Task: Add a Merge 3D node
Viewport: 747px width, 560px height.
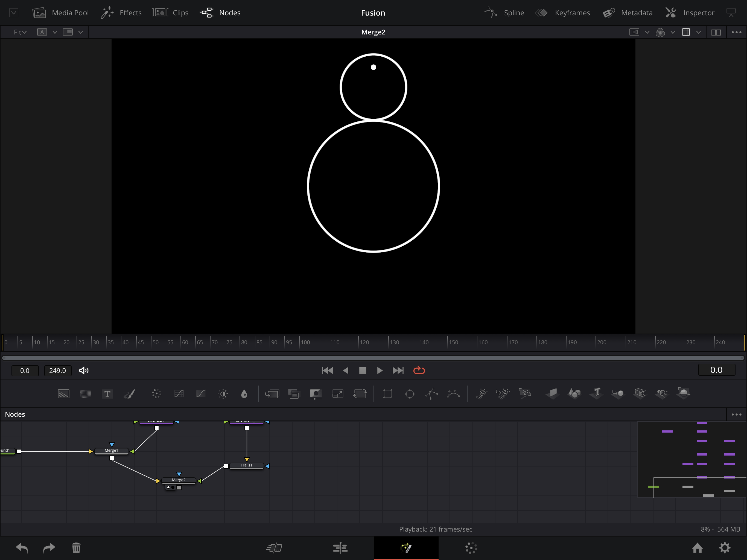Action: (618, 393)
